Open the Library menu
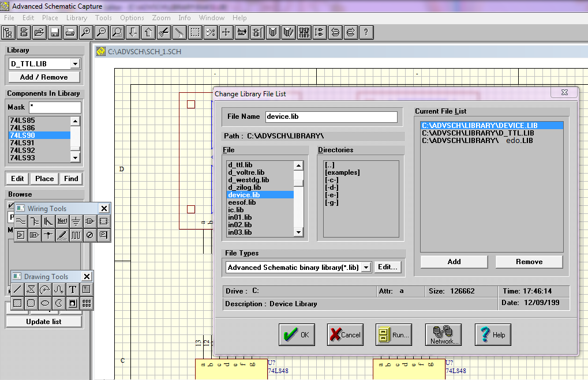This screenshot has width=588, height=380. pos(77,18)
